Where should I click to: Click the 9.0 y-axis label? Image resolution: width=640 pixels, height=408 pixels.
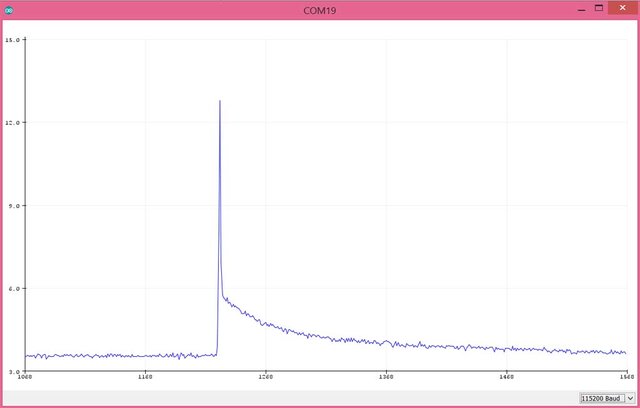coord(14,206)
